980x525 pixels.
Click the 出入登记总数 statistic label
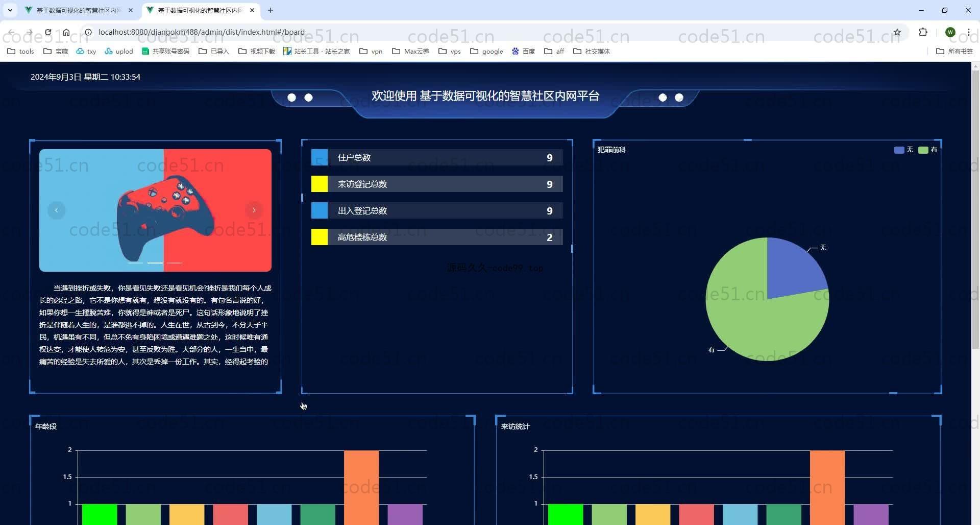[362, 210]
